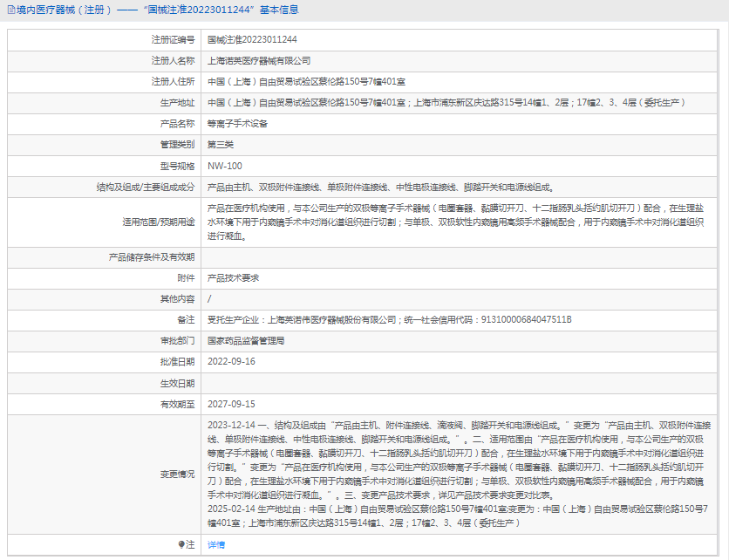The width and height of the screenshot is (729, 560).
Task: Select approval date 2022-09-16
Action: [x=231, y=361]
